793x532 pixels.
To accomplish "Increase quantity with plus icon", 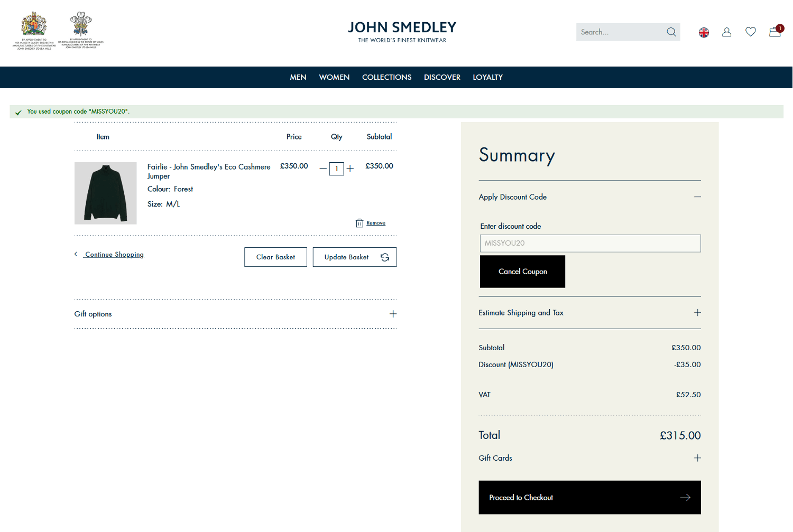I will 350,169.
